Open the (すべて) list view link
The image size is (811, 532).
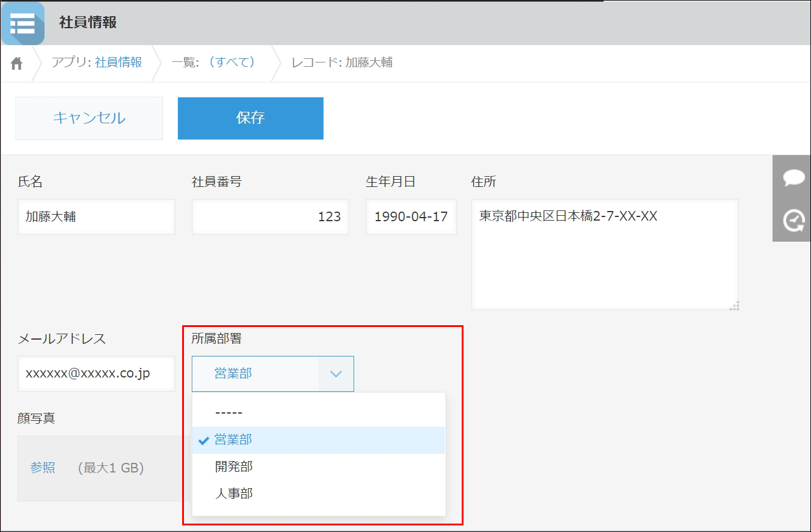coord(231,63)
